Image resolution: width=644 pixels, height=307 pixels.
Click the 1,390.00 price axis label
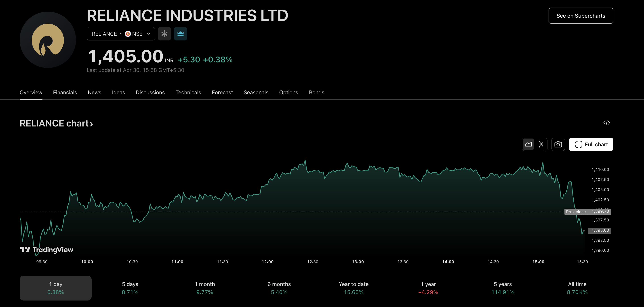[x=600, y=250]
